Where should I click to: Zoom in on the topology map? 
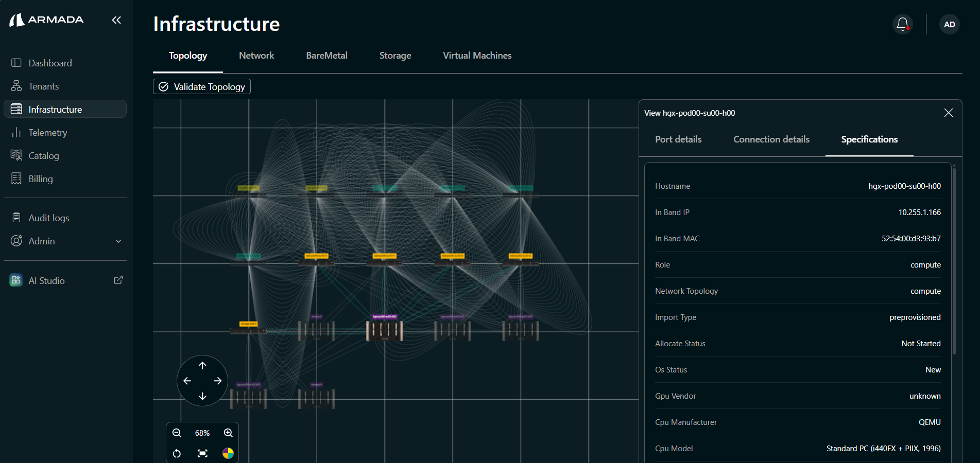tap(228, 433)
